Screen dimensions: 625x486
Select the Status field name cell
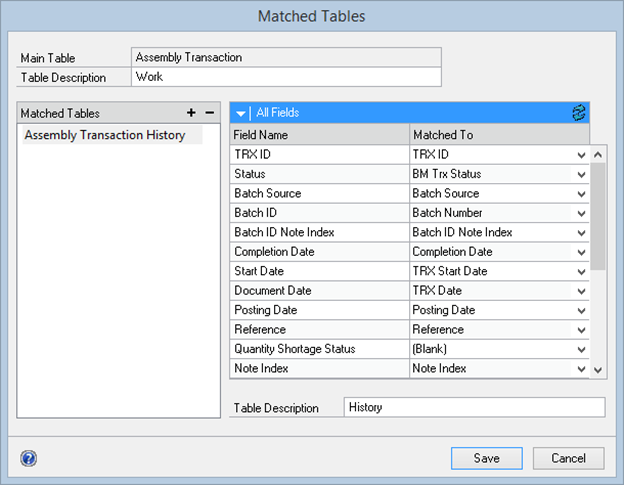click(x=319, y=174)
